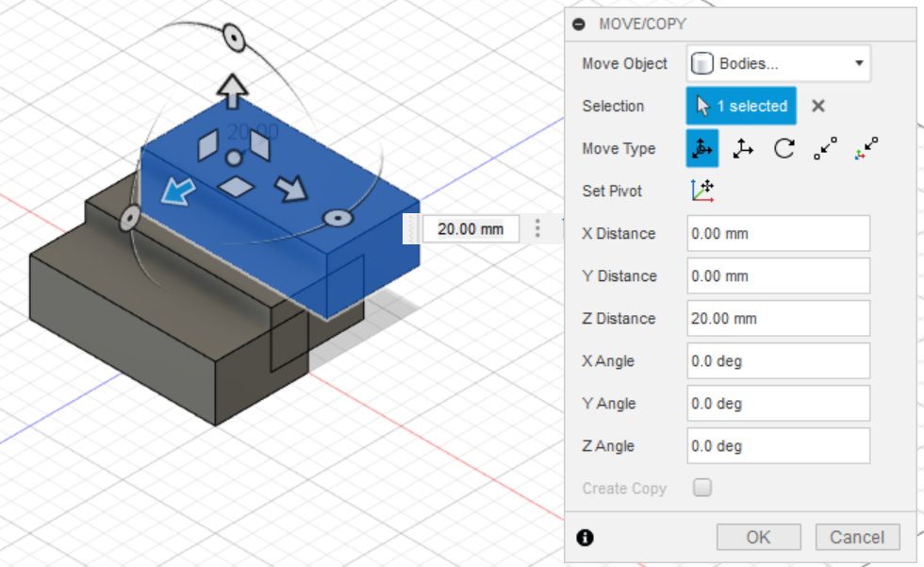Click the top rotation handle on ring
The height and width of the screenshot is (567, 924).
pos(234,39)
